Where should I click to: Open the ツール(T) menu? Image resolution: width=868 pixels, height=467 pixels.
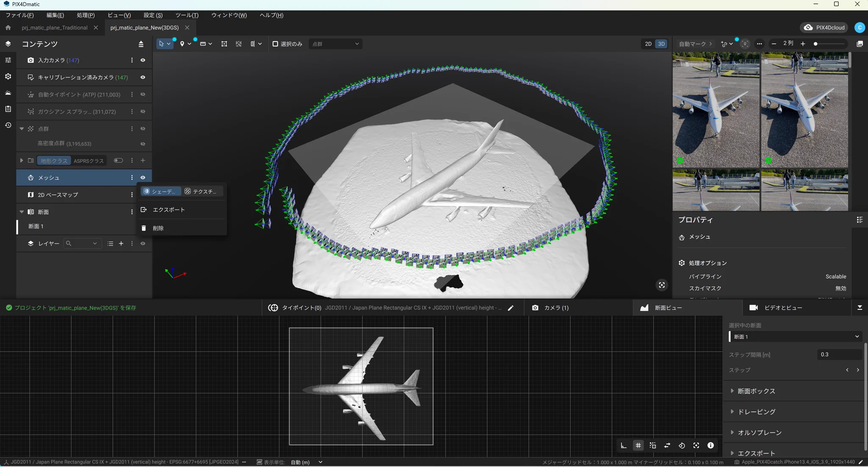coord(187,15)
